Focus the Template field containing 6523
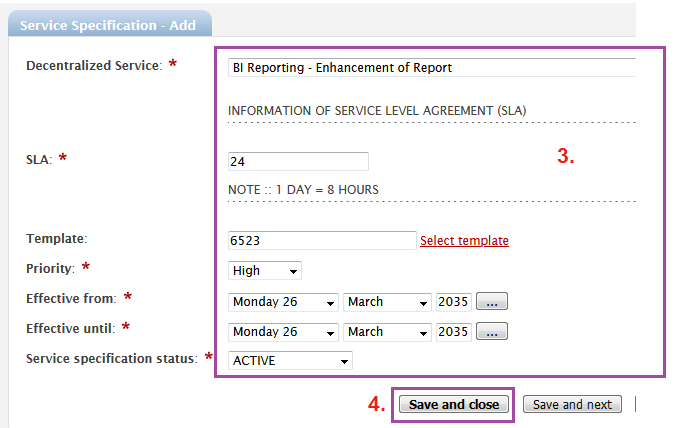Image resolution: width=675 pixels, height=428 pixels. (x=322, y=240)
